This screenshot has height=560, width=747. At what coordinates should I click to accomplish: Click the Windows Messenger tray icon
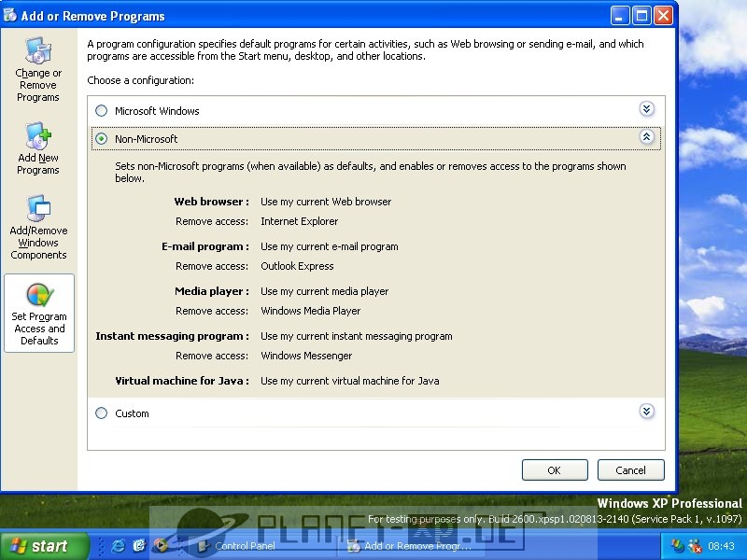676,546
